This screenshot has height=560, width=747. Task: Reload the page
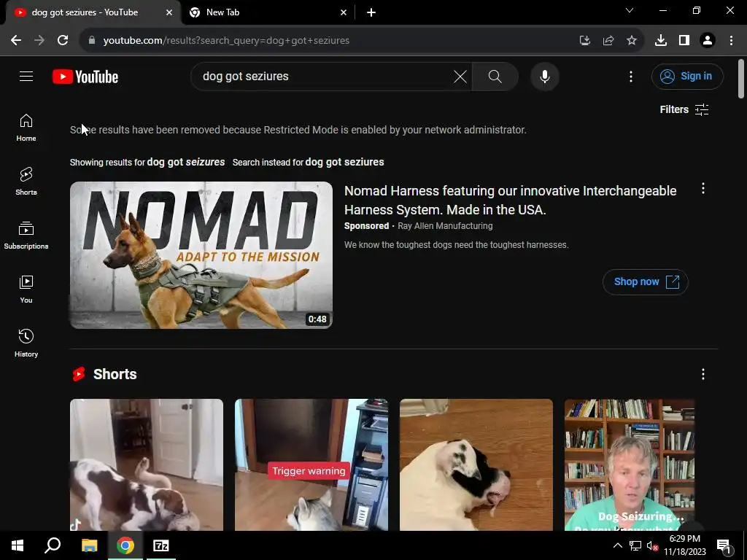coord(63,41)
